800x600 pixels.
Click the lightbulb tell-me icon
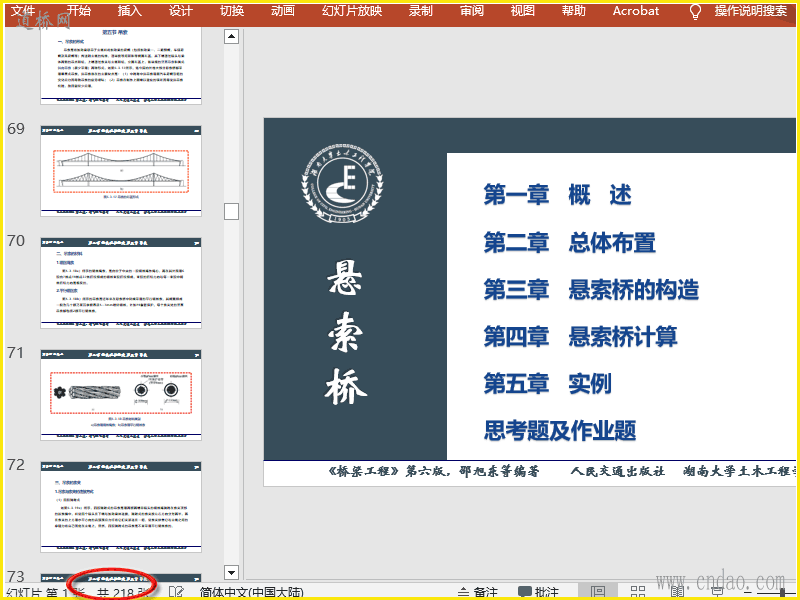click(x=695, y=12)
